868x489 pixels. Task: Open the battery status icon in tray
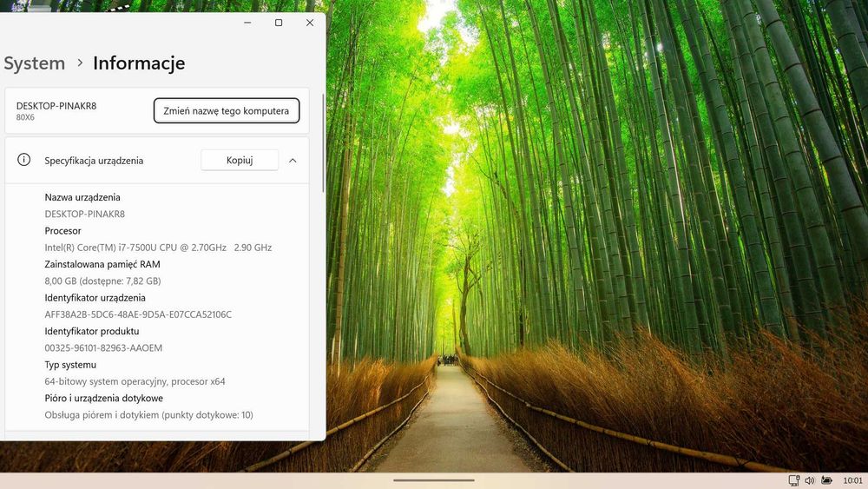click(826, 480)
